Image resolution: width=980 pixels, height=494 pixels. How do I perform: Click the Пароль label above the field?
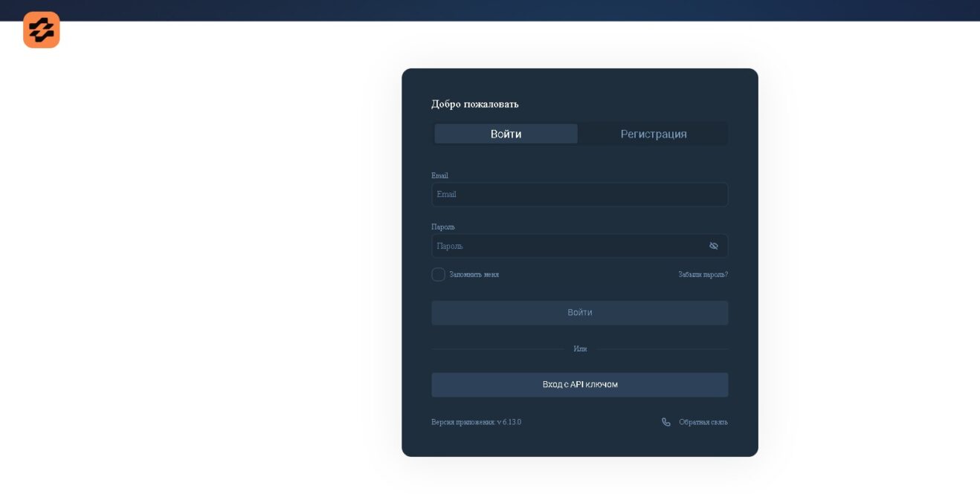point(443,227)
